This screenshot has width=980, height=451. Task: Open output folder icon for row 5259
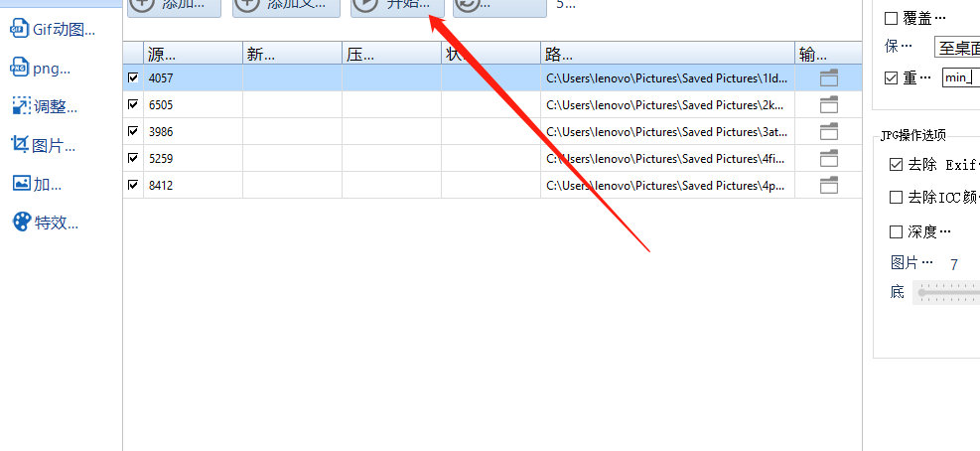pos(829,159)
